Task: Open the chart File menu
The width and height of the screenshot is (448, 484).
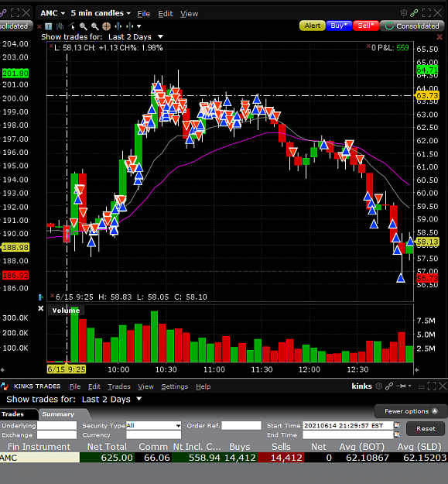Action: [x=144, y=14]
